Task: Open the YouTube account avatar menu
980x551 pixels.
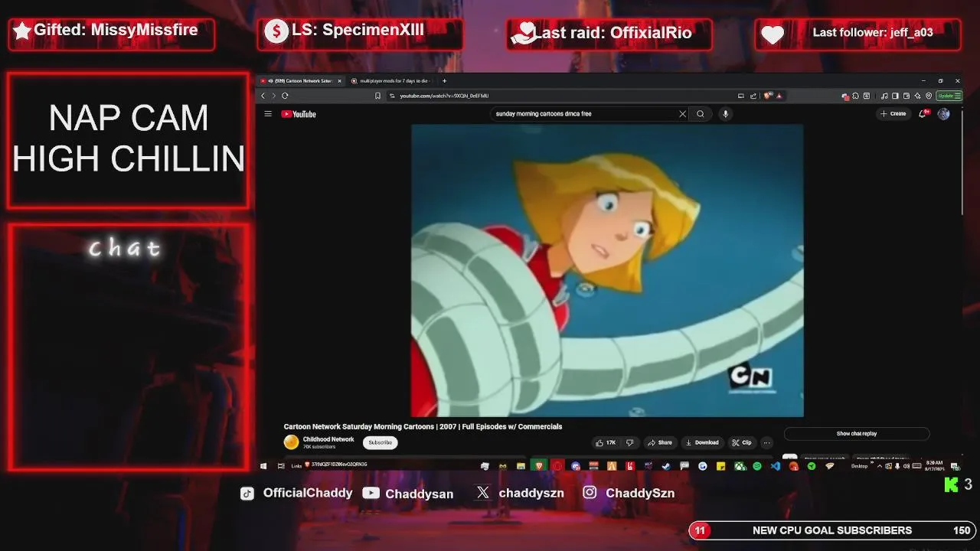Action: point(943,114)
